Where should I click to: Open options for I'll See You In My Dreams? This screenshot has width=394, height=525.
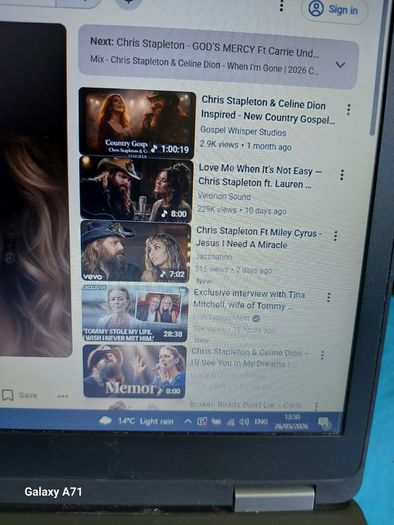point(322,355)
